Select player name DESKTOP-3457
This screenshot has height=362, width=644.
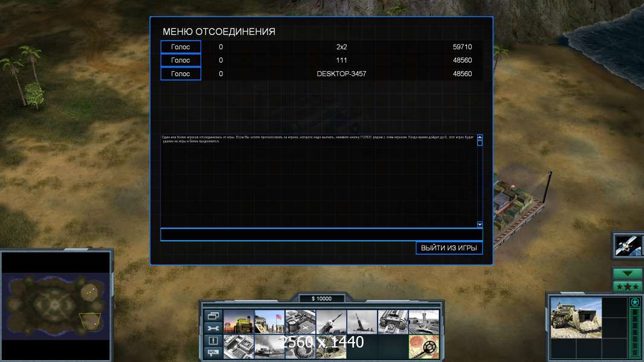[x=341, y=74]
